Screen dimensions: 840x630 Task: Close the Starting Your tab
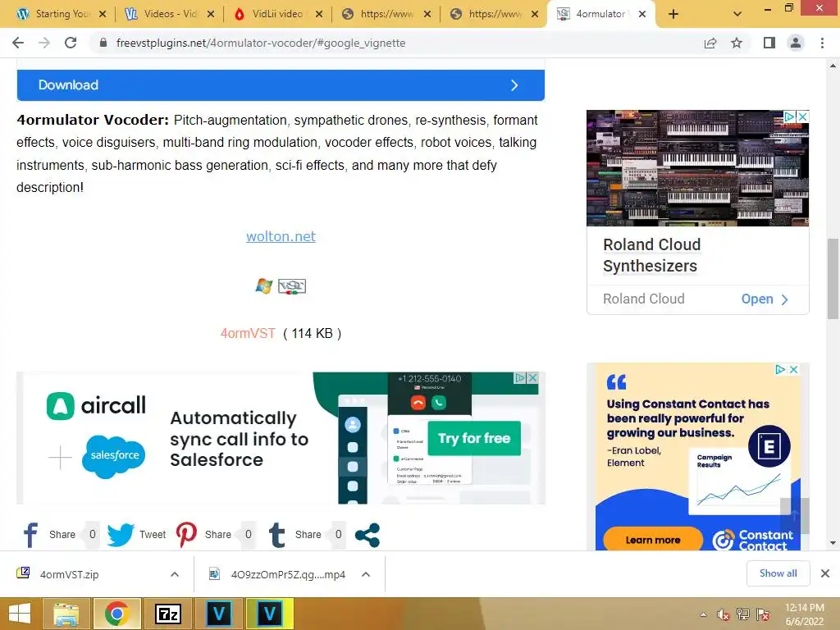coord(103,15)
